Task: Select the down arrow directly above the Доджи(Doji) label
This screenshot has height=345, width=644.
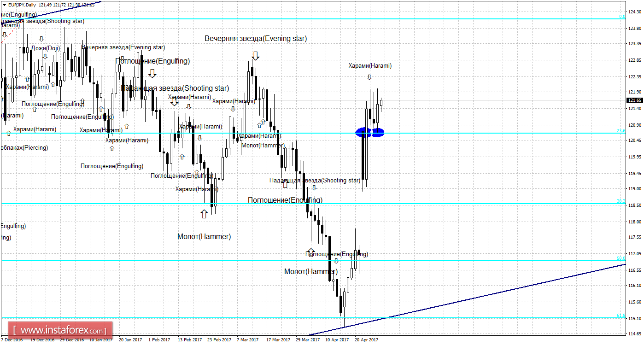Action: [41, 39]
